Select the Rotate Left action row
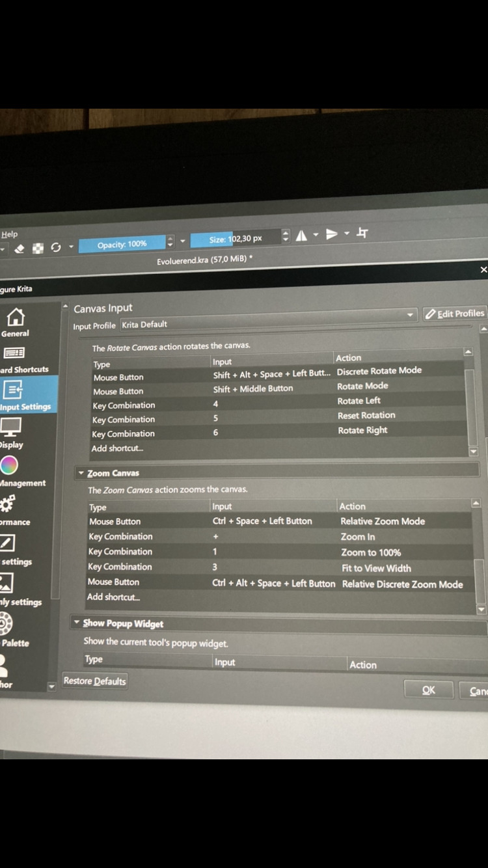 [x=278, y=403]
